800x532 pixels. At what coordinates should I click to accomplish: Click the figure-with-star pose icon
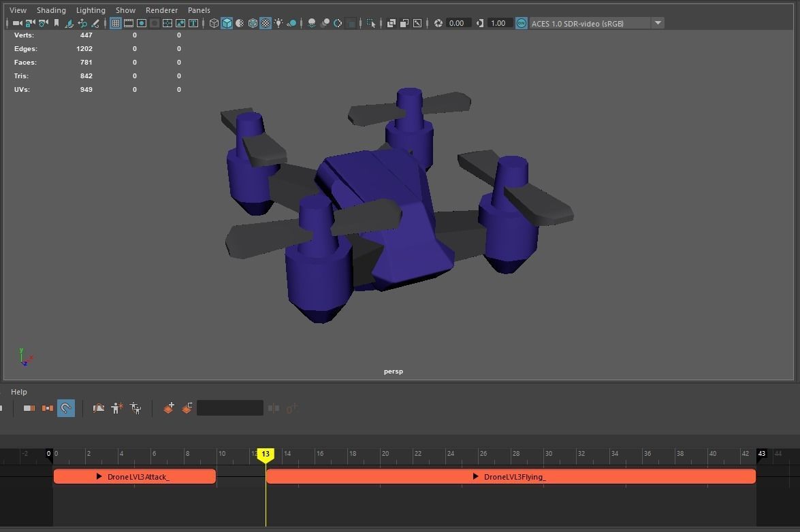(117, 408)
